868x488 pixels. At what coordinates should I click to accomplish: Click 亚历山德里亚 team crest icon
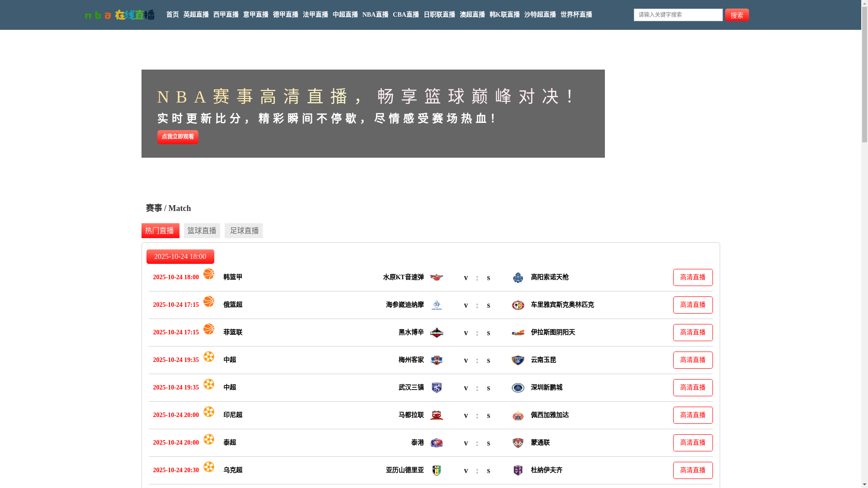(x=436, y=470)
